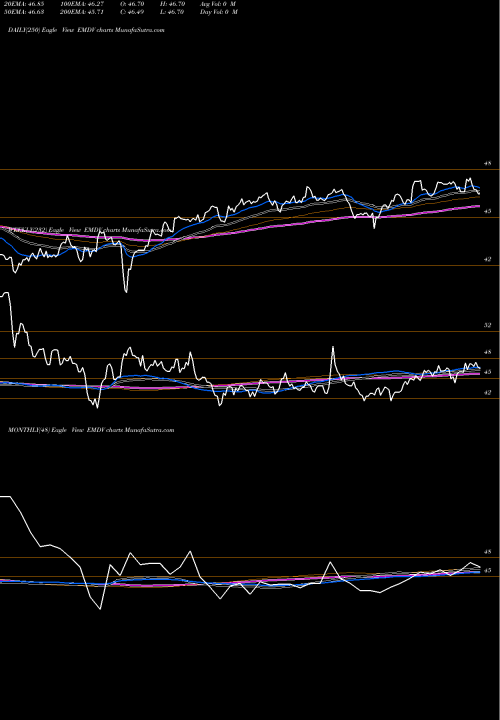Click the 'Day Vol' text
Screen dimensions: 500x720
click(x=219, y=12)
